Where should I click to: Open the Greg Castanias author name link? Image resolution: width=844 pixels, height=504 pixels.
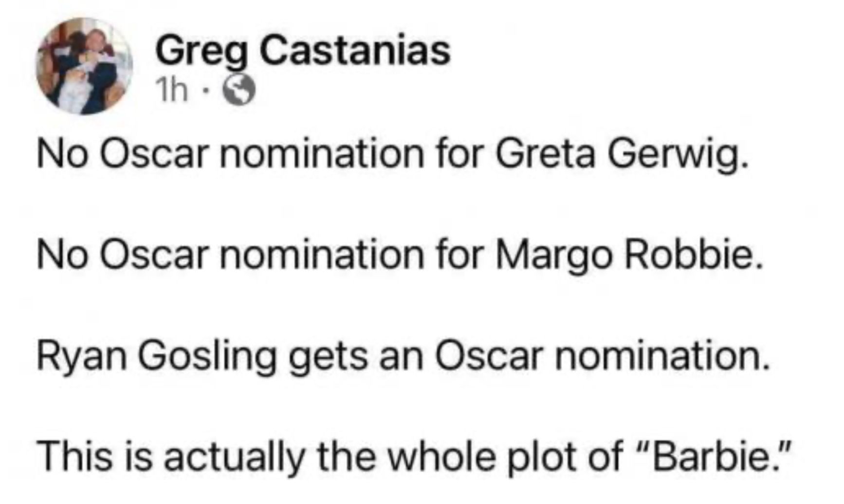(x=303, y=51)
